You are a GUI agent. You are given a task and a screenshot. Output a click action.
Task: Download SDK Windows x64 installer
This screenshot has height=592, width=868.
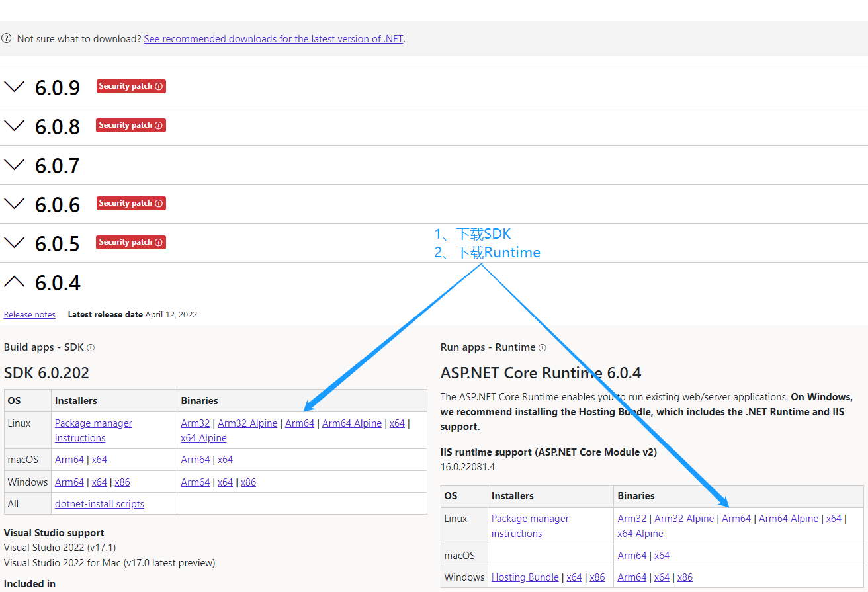click(x=99, y=482)
